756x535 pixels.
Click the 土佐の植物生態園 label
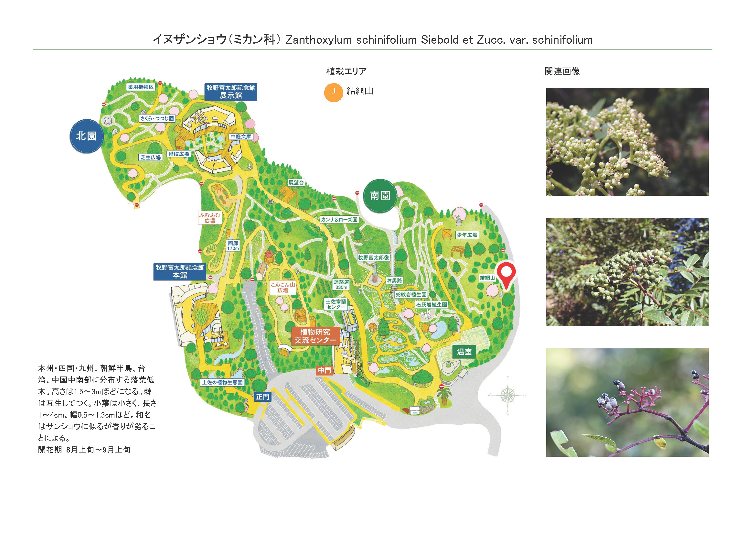pos(222,382)
